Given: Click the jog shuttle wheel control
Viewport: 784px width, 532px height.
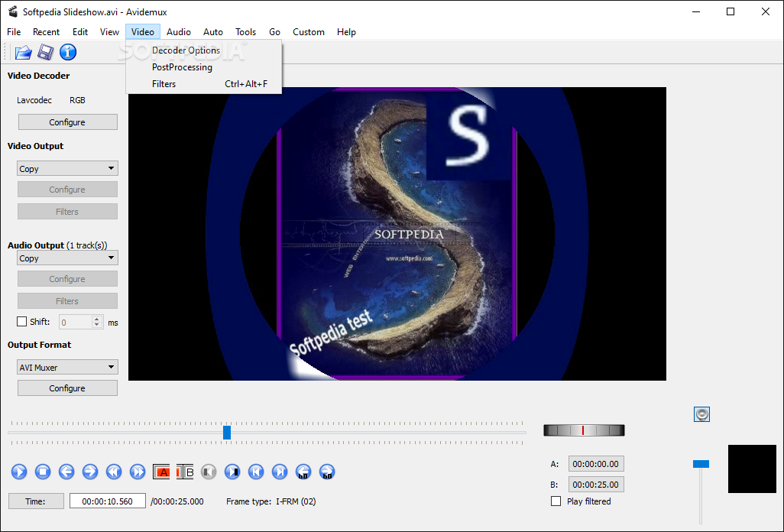Looking at the screenshot, I should click(584, 430).
